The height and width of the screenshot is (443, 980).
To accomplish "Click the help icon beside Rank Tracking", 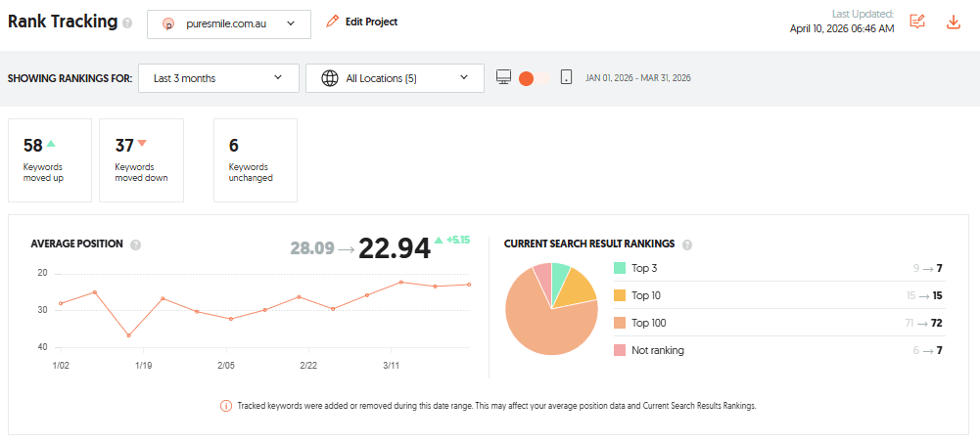I will point(127,23).
